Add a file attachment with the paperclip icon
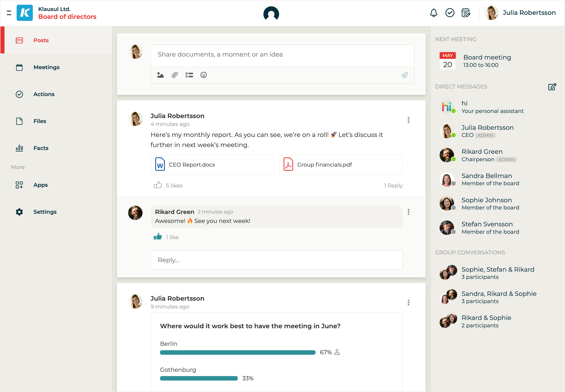The height and width of the screenshot is (392, 565). click(x=175, y=75)
